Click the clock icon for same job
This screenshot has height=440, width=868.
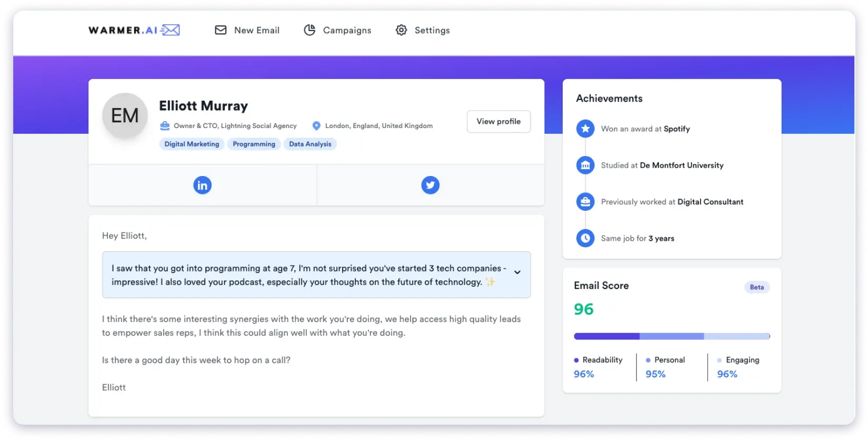pyautogui.click(x=585, y=238)
